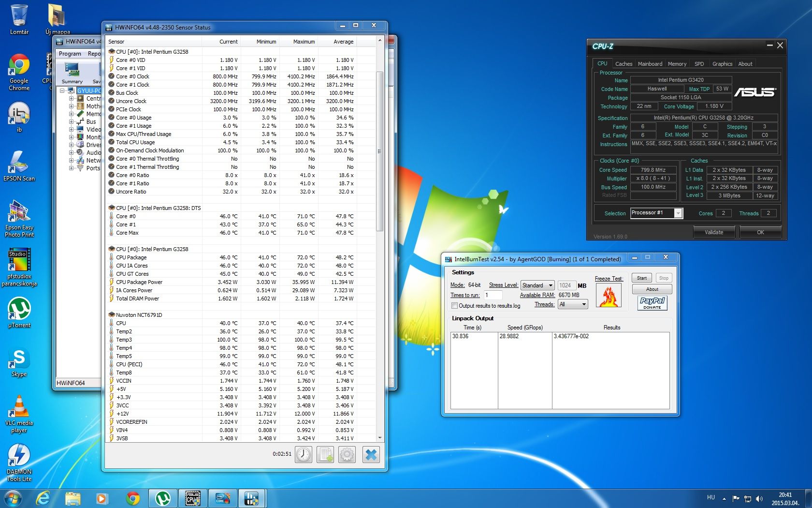
Task: Click the Windows Start orb
Action: [13, 498]
